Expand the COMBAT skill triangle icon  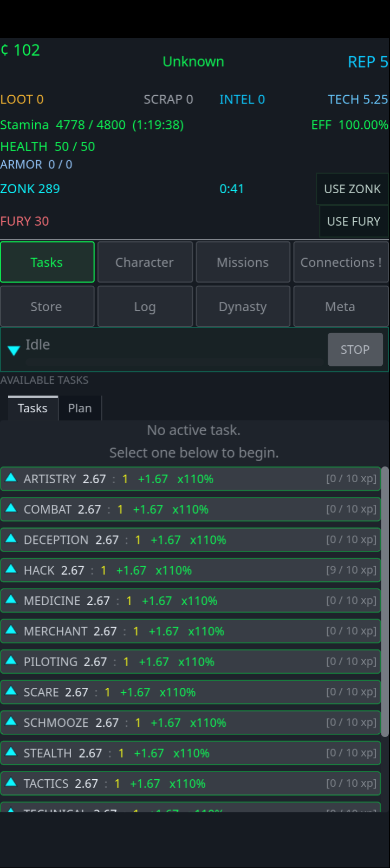tap(11, 508)
